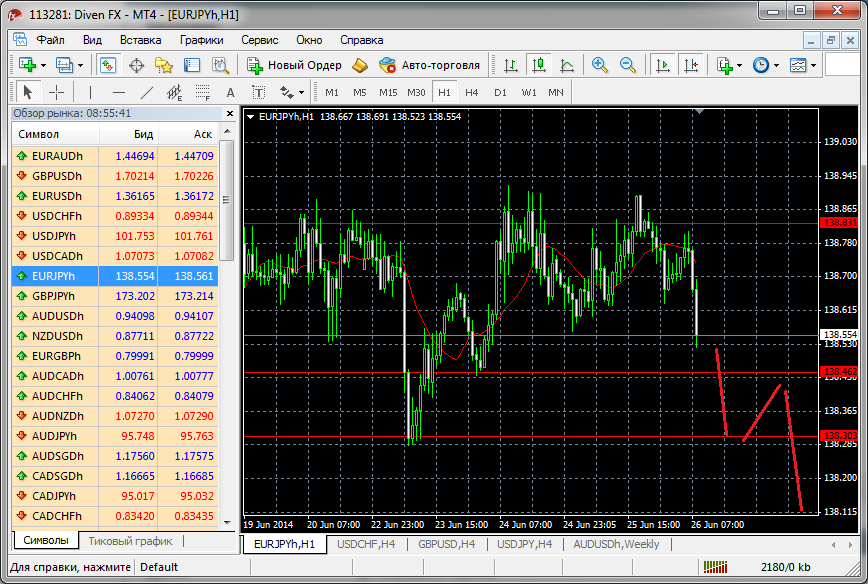The width and height of the screenshot is (868, 584).
Task: Open the Templates icon
Action: pos(798,65)
